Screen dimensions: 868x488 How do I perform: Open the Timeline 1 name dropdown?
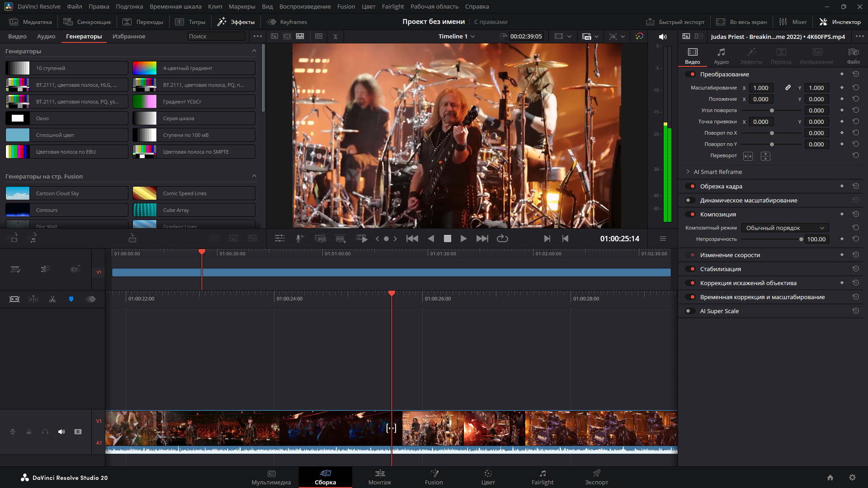point(457,37)
